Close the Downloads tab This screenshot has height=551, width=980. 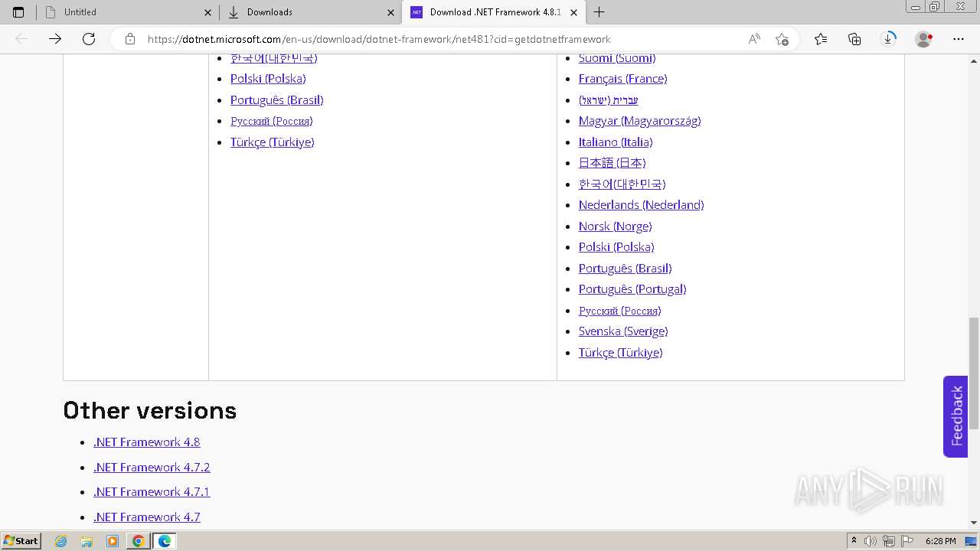click(x=390, y=12)
